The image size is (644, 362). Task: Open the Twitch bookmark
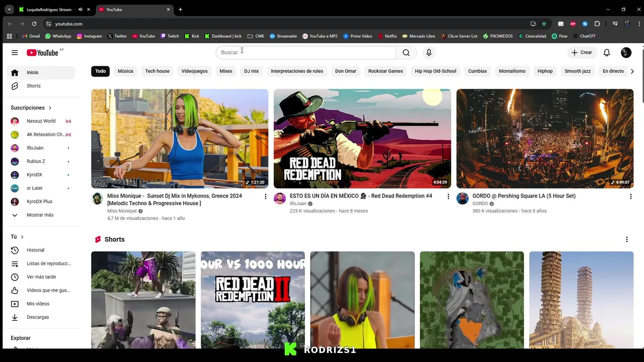click(x=170, y=36)
